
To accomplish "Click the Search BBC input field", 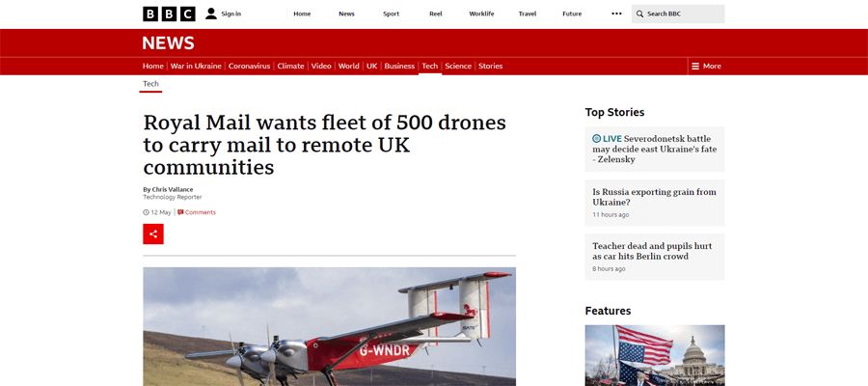I will point(678,14).
